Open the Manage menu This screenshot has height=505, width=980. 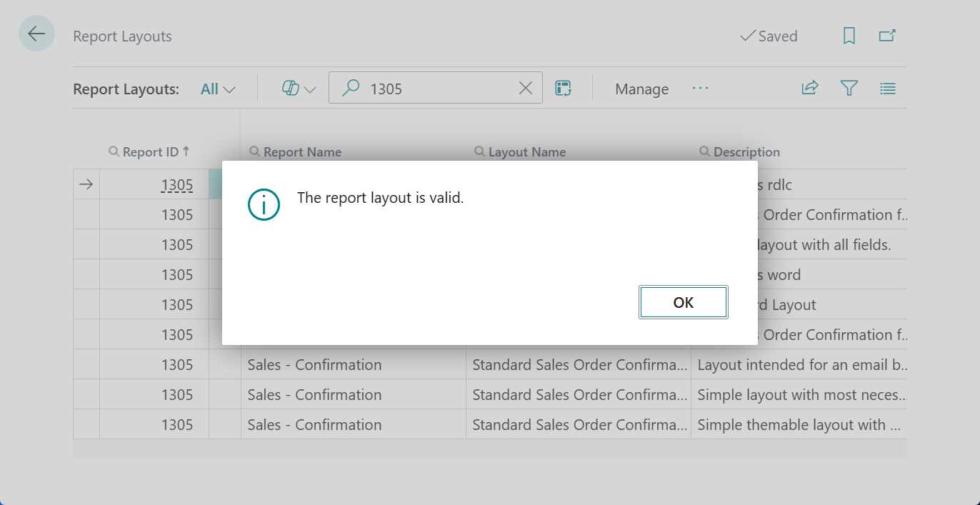tap(641, 89)
